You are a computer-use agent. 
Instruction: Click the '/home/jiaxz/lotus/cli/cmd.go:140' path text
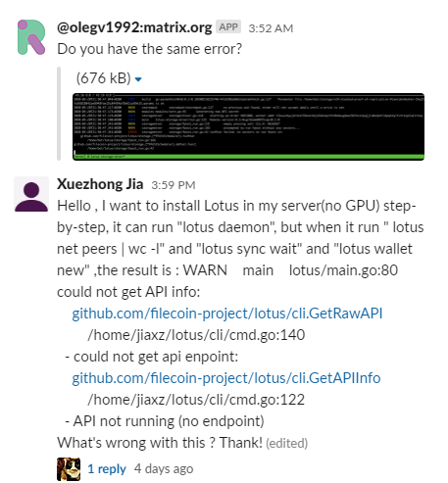[x=196, y=335]
